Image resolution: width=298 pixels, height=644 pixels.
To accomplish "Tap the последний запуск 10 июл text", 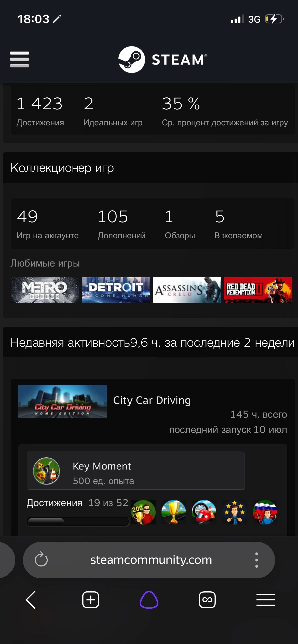I will pyautogui.click(x=228, y=430).
